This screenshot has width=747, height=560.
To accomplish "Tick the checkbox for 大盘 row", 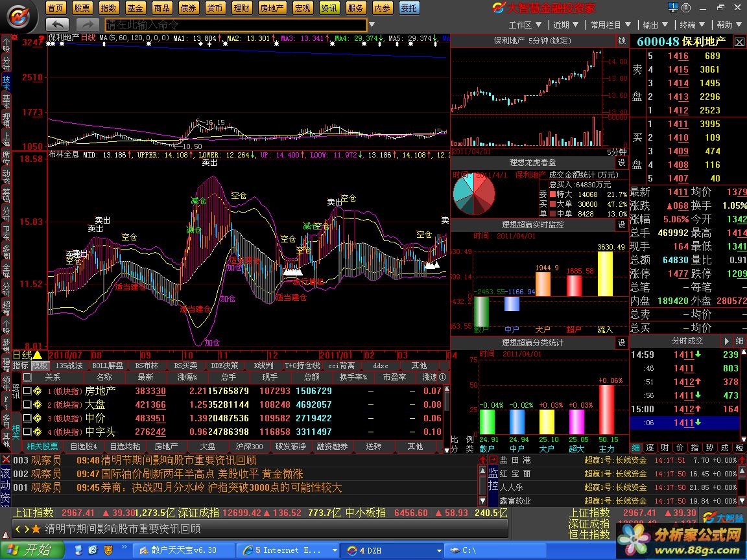I will [27, 404].
